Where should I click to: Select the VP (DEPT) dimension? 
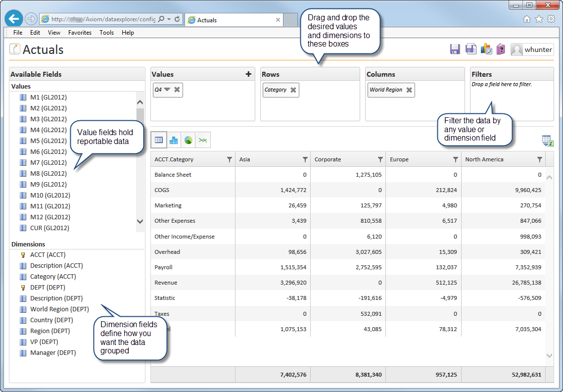[x=39, y=342]
